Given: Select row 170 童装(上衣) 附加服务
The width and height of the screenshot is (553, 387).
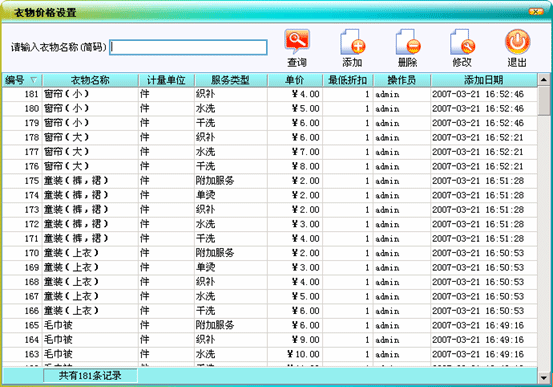Looking at the screenshot, I should pos(269,253).
